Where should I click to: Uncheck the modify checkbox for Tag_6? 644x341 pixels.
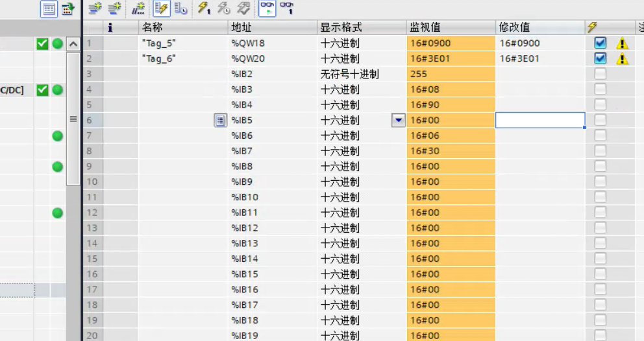(x=601, y=59)
